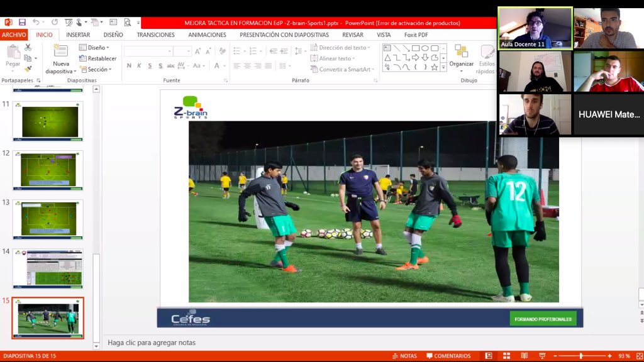This screenshot has width=644, height=362.
Task: Increase font size with the larger A icon
Action: point(198,52)
